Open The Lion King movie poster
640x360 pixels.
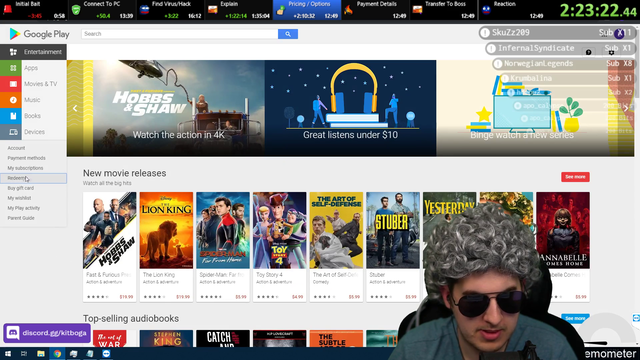pos(166,230)
